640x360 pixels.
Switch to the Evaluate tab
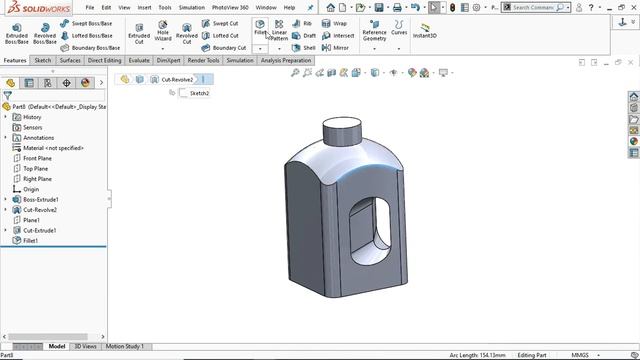139,60
